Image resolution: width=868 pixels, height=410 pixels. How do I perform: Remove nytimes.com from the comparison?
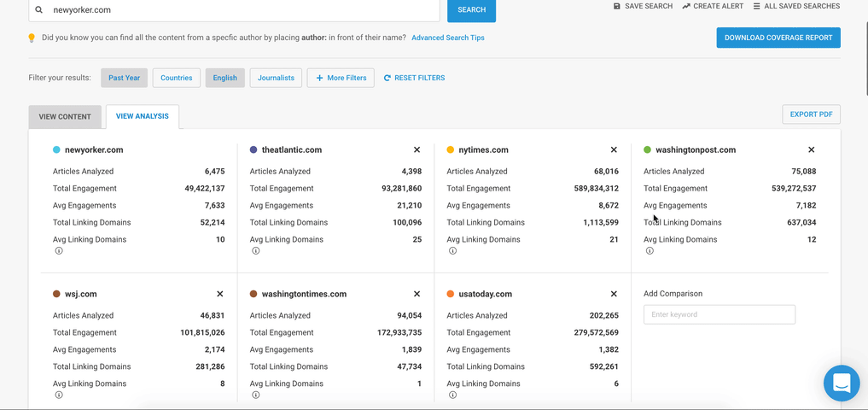click(614, 150)
